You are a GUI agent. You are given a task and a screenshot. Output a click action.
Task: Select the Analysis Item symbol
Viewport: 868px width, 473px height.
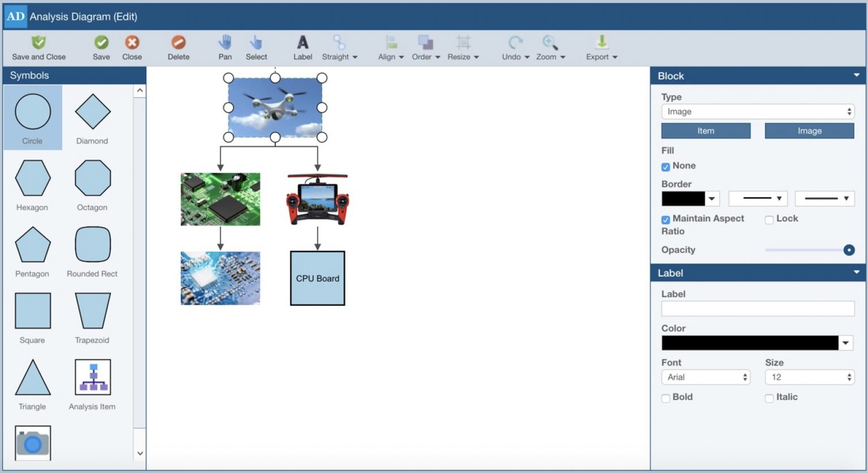click(92, 376)
